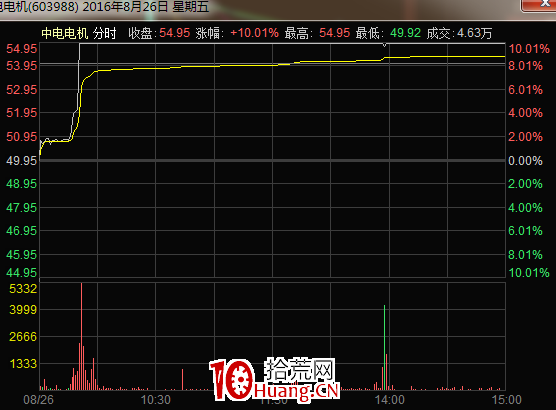
Task: Click the 50.95 price axis label
Action: pyautogui.click(x=22, y=137)
